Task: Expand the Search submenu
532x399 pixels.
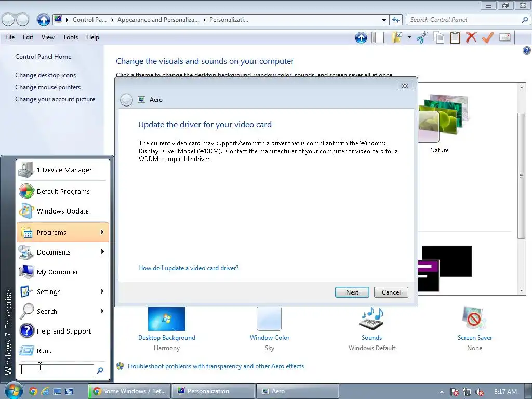Action: click(x=63, y=311)
